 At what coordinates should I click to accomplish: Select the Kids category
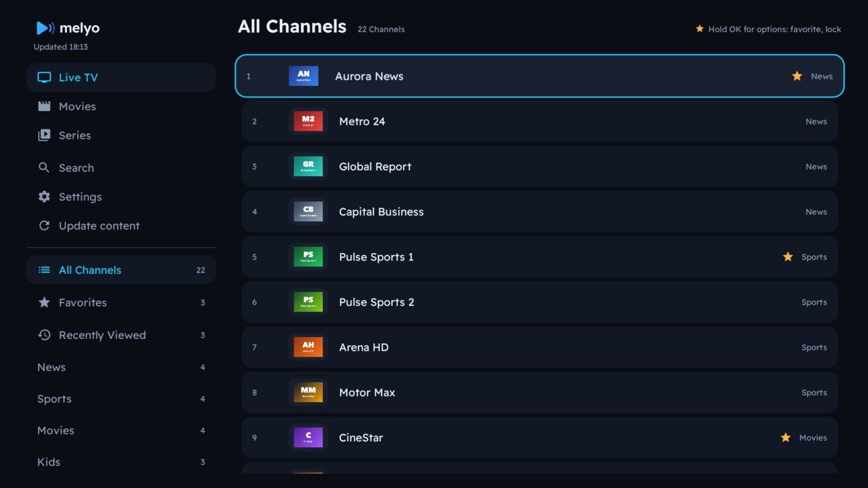coord(121,462)
